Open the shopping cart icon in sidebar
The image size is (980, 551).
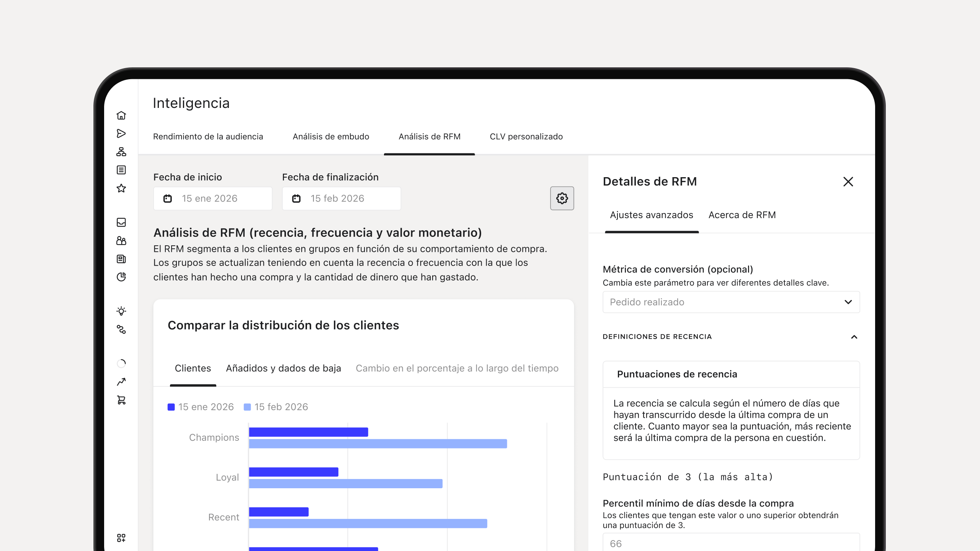pyautogui.click(x=121, y=400)
